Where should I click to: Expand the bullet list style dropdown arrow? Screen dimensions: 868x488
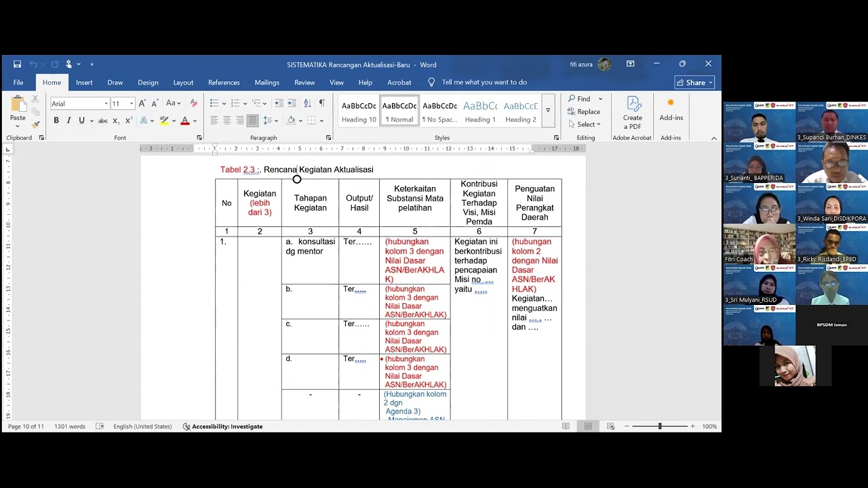point(222,104)
